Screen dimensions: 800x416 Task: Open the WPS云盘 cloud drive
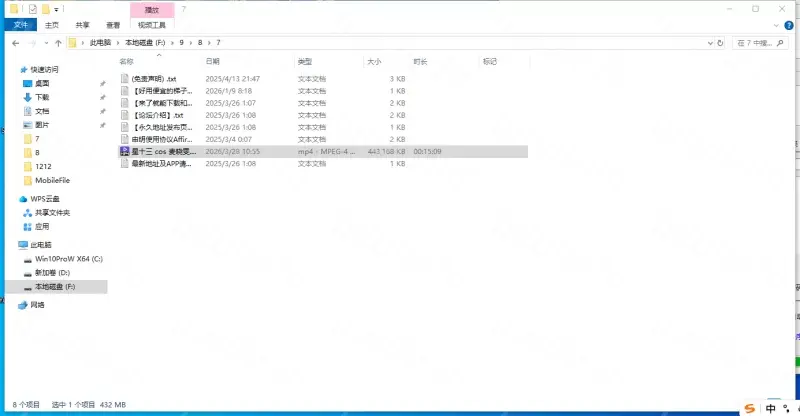click(45, 199)
